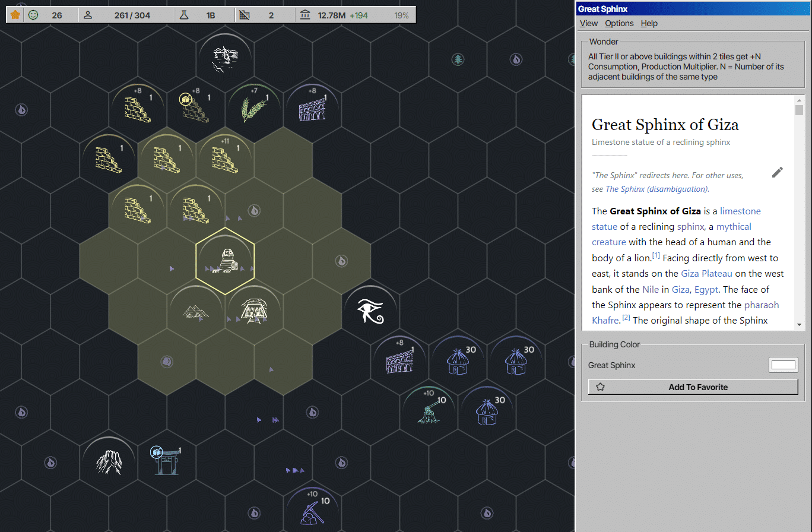Select the pyramids building tile
This screenshot has width=812, height=532.
[x=196, y=311]
